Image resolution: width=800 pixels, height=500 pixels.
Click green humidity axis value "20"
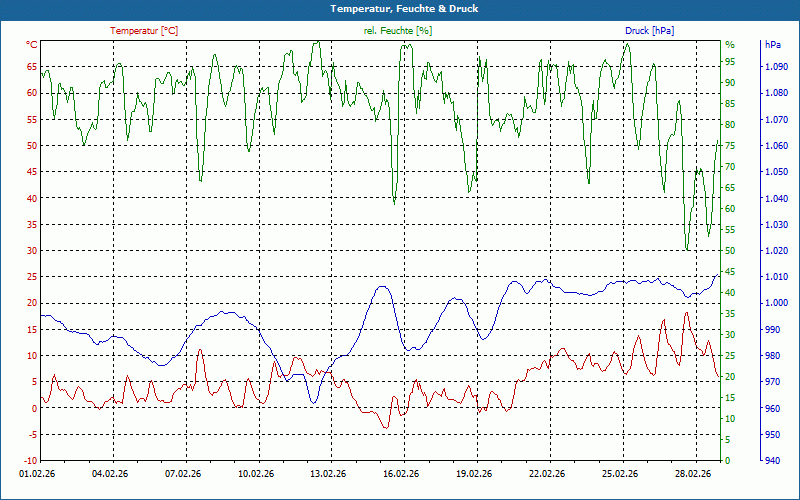tap(730, 377)
